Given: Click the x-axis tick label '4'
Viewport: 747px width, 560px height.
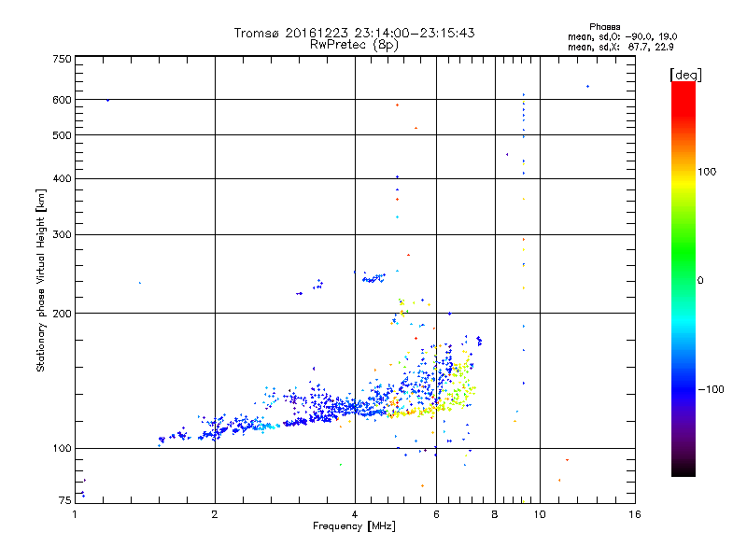Looking at the screenshot, I should 355,514.
